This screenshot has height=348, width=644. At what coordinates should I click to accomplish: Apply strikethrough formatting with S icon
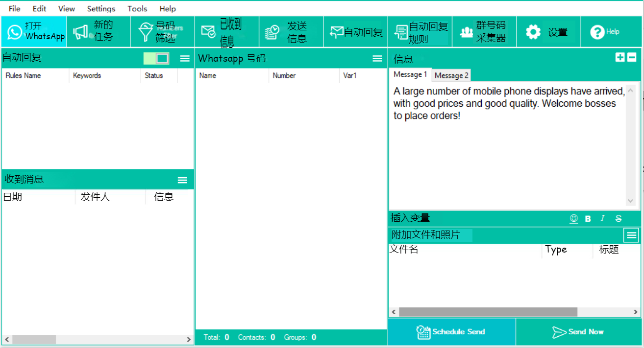click(x=619, y=219)
